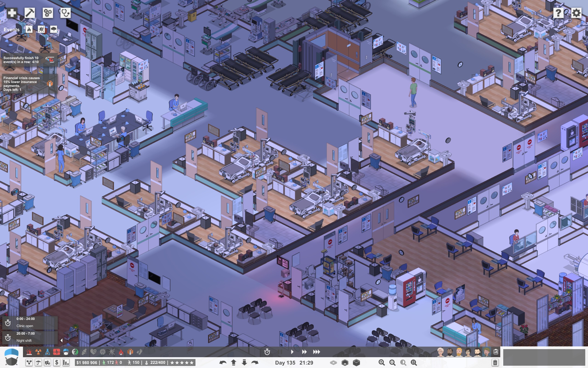This screenshot has height=368, width=588.
Task: Select the white-haired woman portrait
Action: point(441,352)
